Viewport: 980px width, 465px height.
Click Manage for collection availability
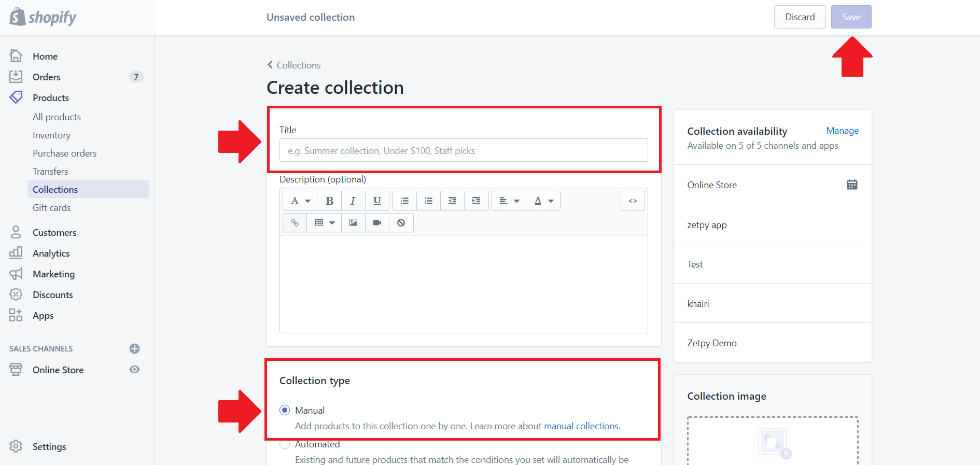tap(843, 131)
